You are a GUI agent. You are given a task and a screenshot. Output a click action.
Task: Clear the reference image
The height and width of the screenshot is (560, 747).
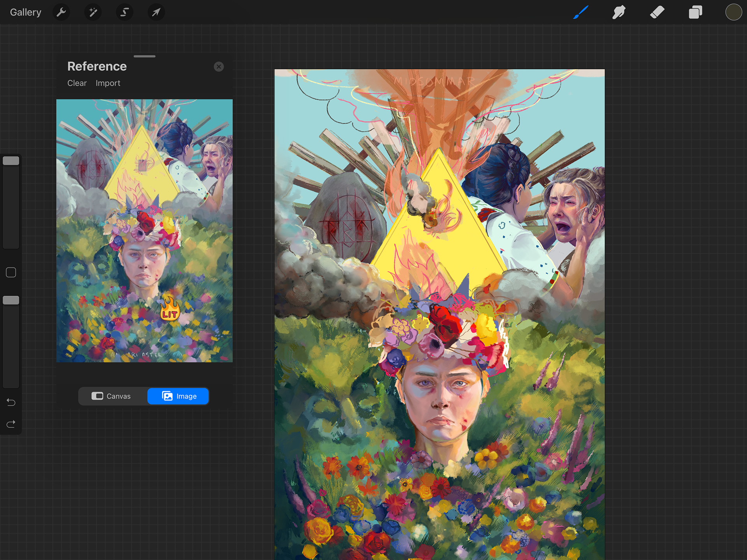tap(77, 83)
